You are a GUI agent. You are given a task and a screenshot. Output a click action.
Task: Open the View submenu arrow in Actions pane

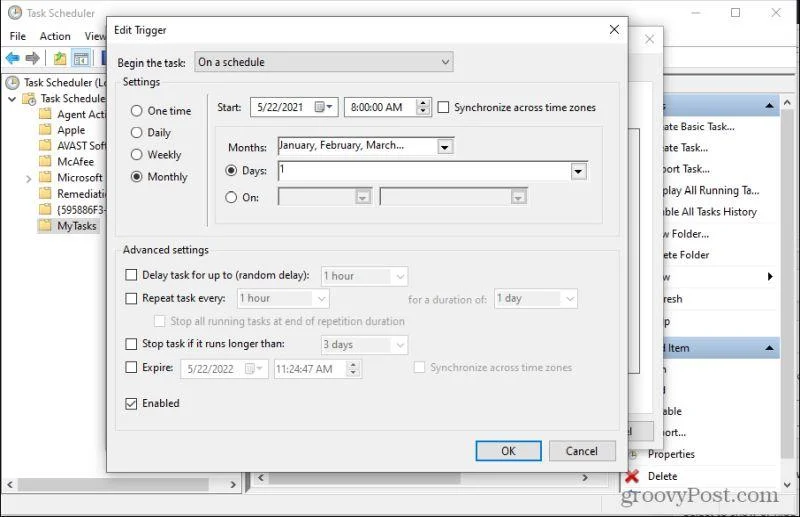coord(770,277)
